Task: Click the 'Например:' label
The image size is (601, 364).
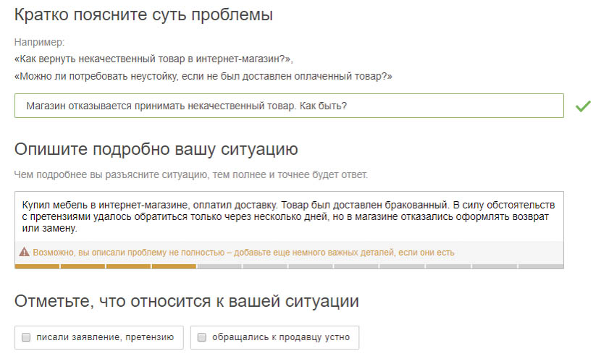Action: pos(39,42)
